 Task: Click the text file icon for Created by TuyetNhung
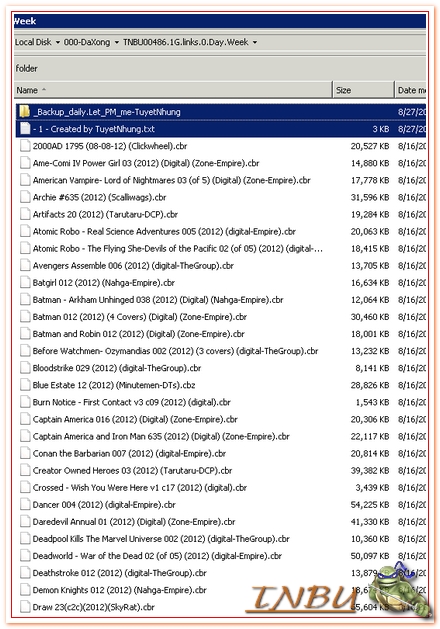pyautogui.click(x=25, y=129)
